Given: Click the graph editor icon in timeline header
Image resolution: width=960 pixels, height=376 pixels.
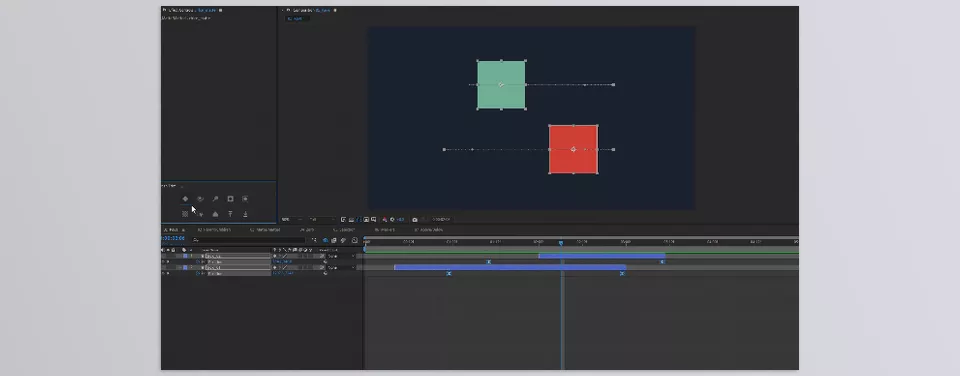Looking at the screenshot, I should click(x=355, y=240).
